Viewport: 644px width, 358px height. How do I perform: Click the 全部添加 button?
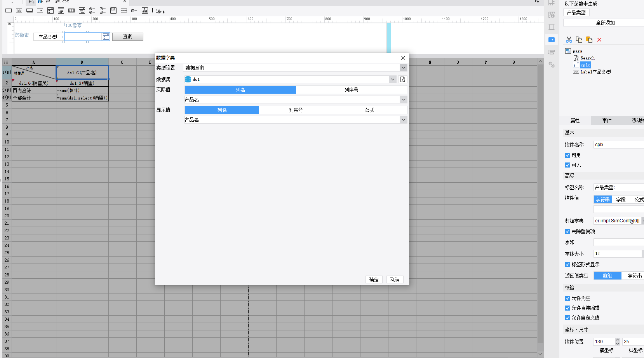coord(604,23)
